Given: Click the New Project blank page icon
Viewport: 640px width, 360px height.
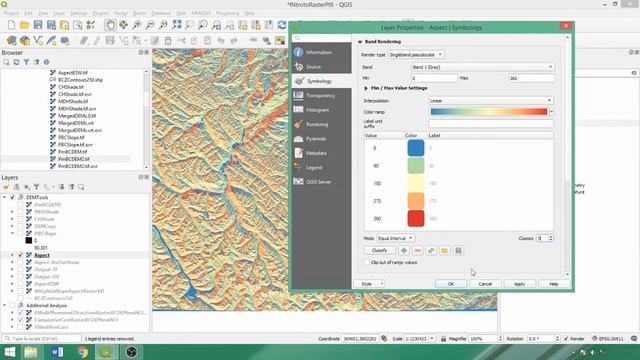Looking at the screenshot, I should tap(11, 25).
